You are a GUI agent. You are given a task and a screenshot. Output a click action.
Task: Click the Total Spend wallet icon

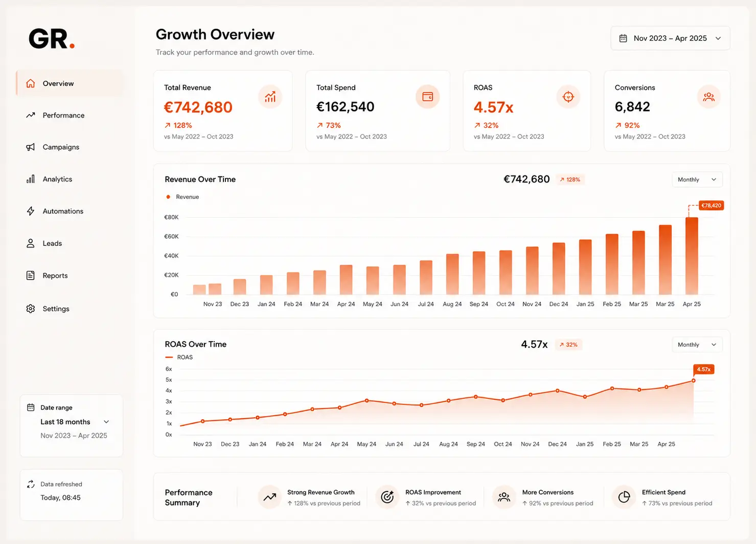tap(427, 97)
